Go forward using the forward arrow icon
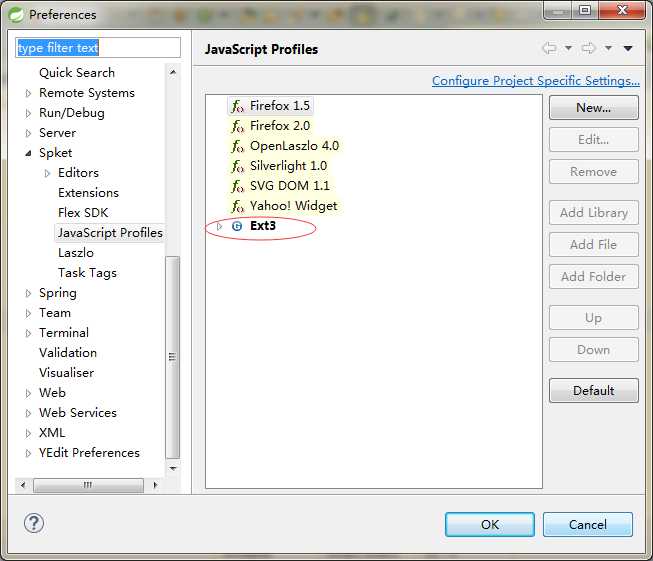653x561 pixels. click(588, 48)
